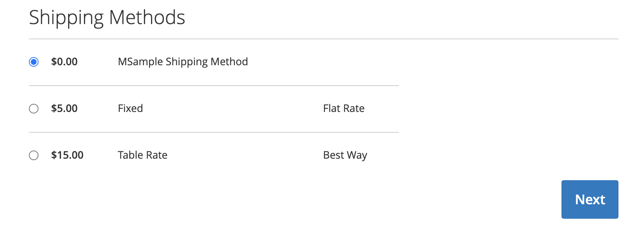Click the empty carrier cell in MSample row
Image resolution: width=644 pixels, height=238 pixels.
pos(344,62)
